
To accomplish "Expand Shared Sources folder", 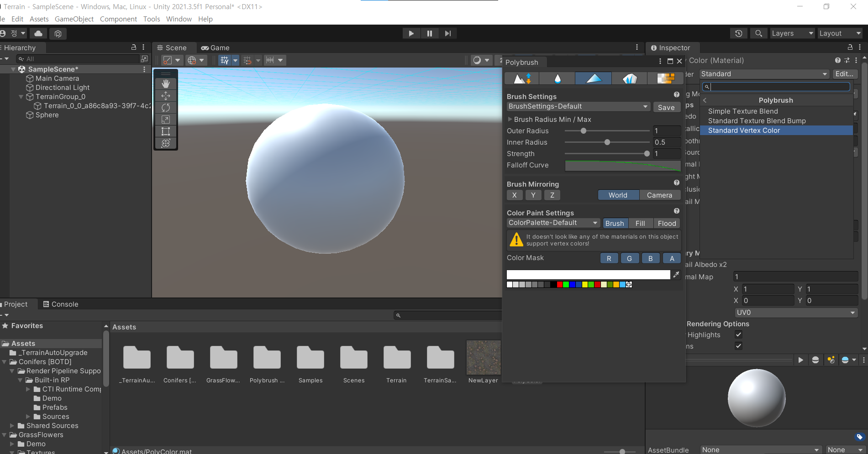I will click(12, 425).
